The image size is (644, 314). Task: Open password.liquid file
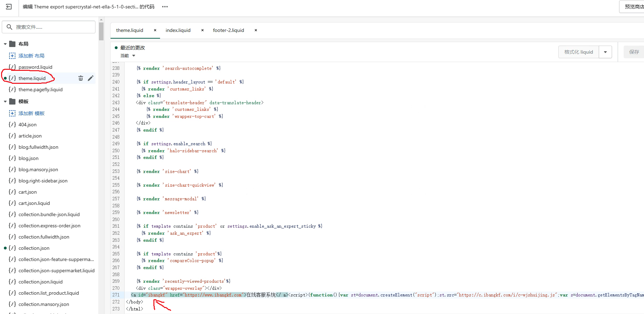(35, 67)
